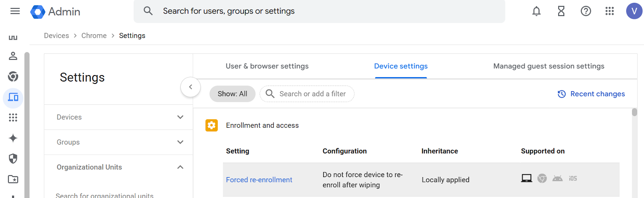
Task: Open the Forced re-enrollment setting
Action: (259, 180)
